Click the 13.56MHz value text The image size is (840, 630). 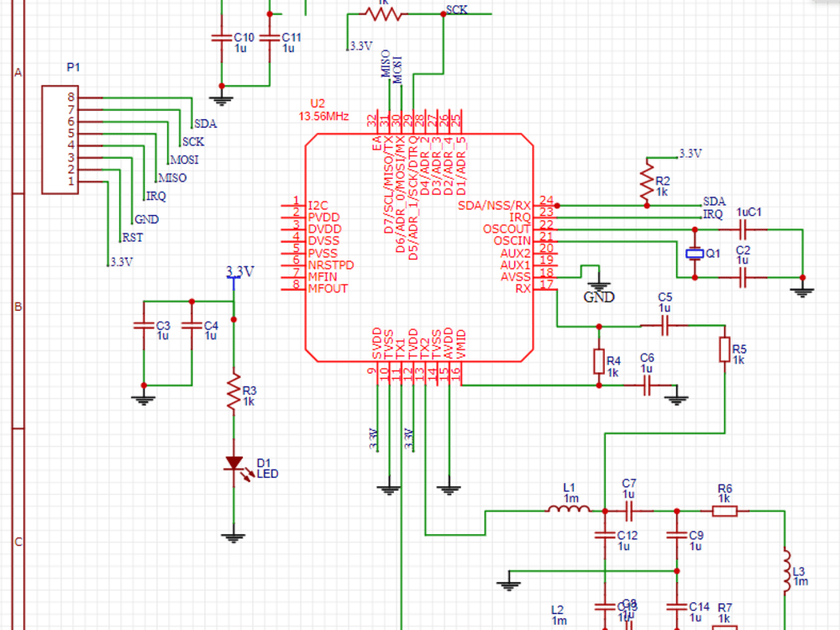coord(323,116)
